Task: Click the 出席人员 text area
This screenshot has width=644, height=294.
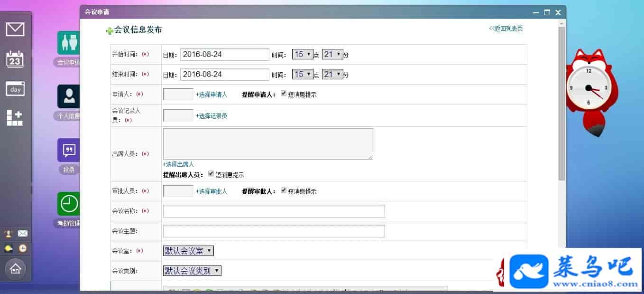Action: click(x=268, y=144)
